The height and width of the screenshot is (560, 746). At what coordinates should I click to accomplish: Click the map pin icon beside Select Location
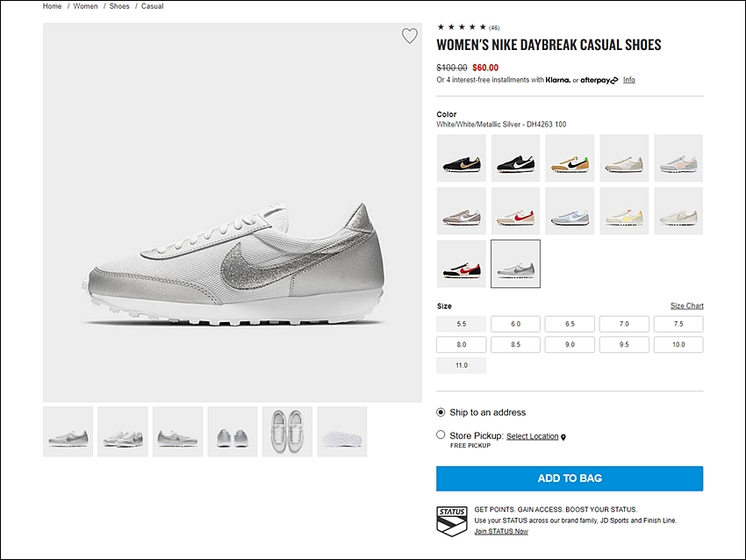coord(563,437)
